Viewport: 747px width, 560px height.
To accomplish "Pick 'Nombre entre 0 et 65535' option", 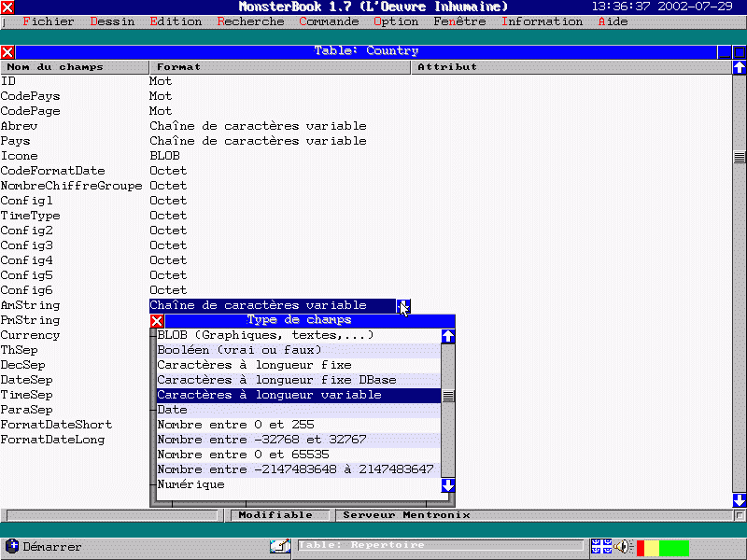I will pyautogui.click(x=243, y=455).
